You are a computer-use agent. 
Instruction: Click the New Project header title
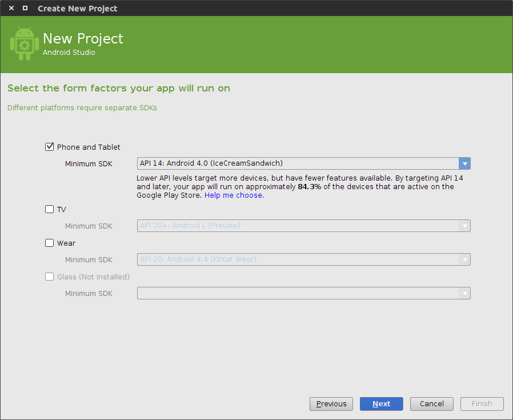(83, 39)
